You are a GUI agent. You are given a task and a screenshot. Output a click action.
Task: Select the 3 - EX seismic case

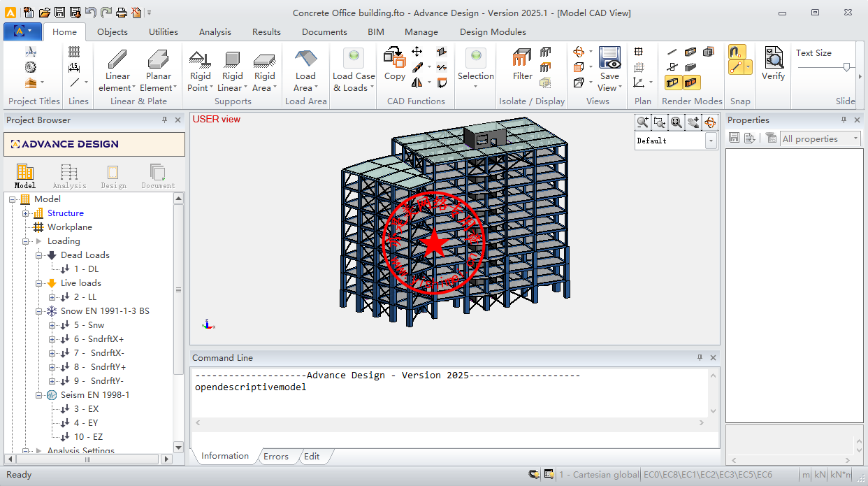click(86, 409)
